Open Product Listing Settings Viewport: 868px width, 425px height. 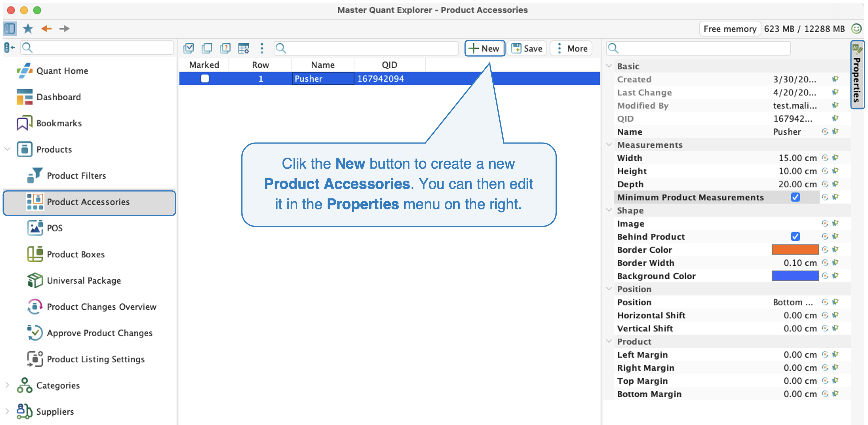point(86,359)
